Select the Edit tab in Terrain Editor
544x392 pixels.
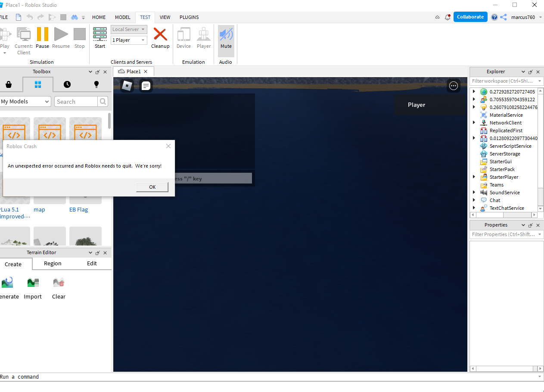92,264
